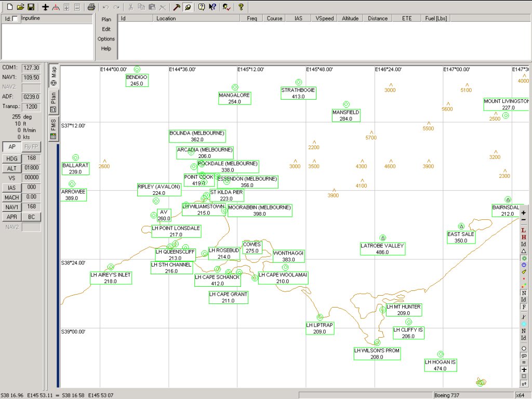This screenshot has width=532, height=399.
Task: Zoom in with the map plus button
Action: pos(524,212)
